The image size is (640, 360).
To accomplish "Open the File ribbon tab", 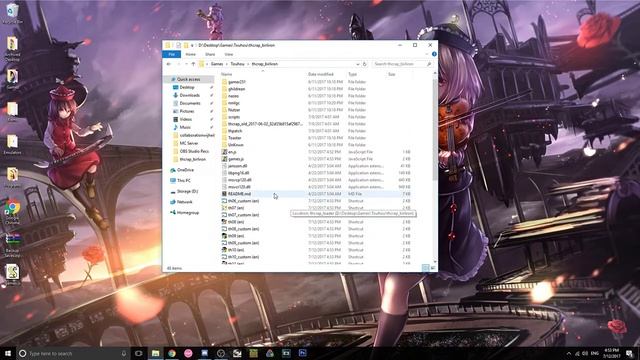I will (171, 54).
